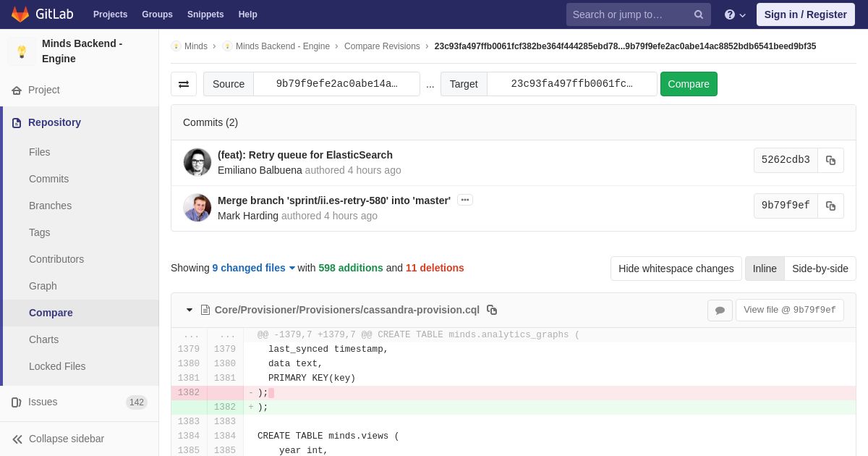Open the Projects menu in navbar
Image resolution: width=868 pixels, height=456 pixels.
pos(110,14)
